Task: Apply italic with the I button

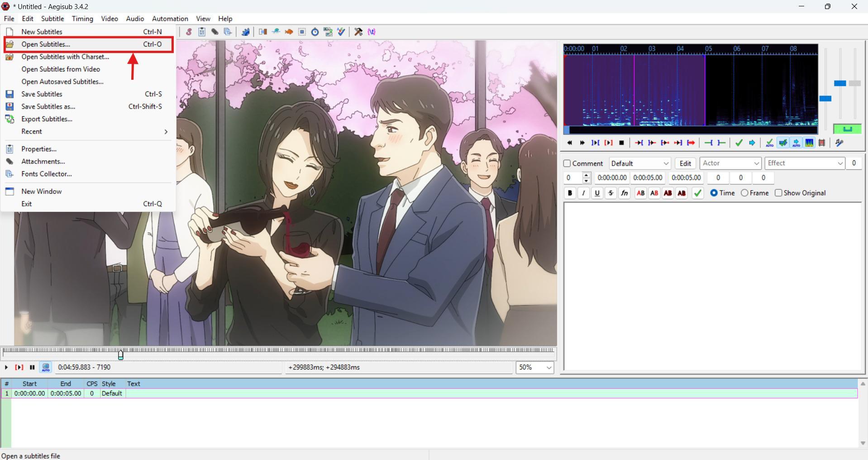Action: (x=583, y=193)
